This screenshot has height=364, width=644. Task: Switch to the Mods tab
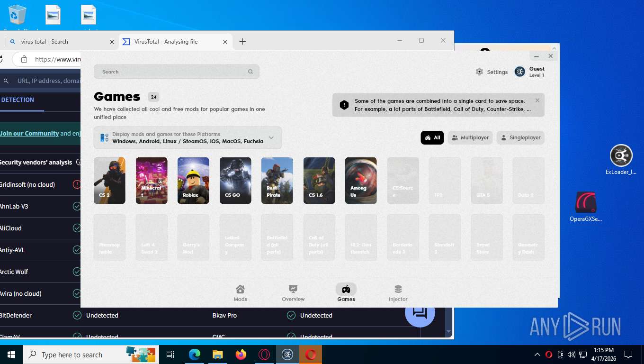coord(241,293)
